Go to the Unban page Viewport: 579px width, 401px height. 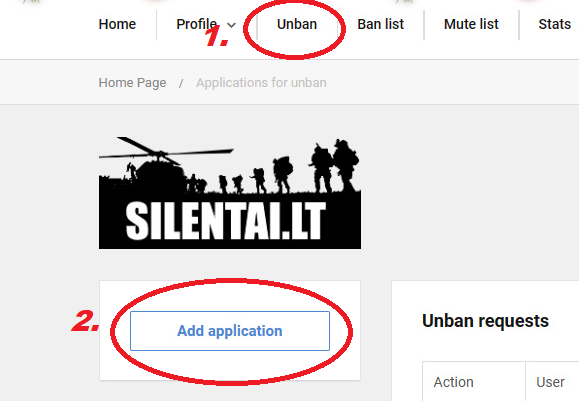[x=297, y=24]
